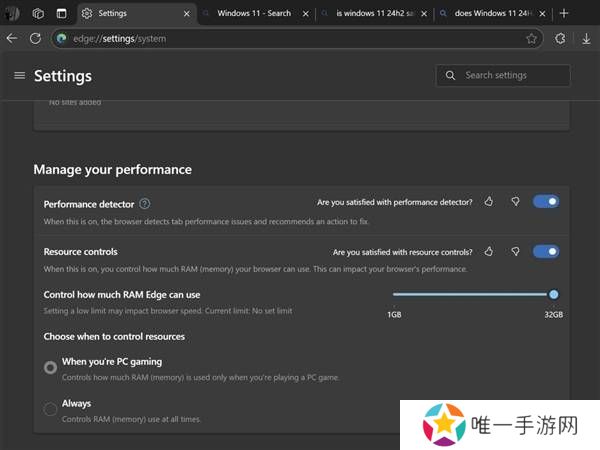Close the Settings tab

(186, 14)
